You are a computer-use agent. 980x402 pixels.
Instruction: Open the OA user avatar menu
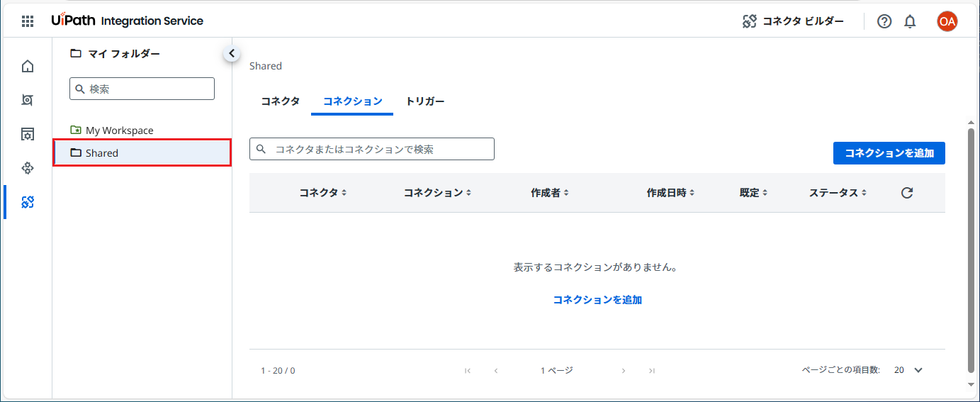(947, 21)
